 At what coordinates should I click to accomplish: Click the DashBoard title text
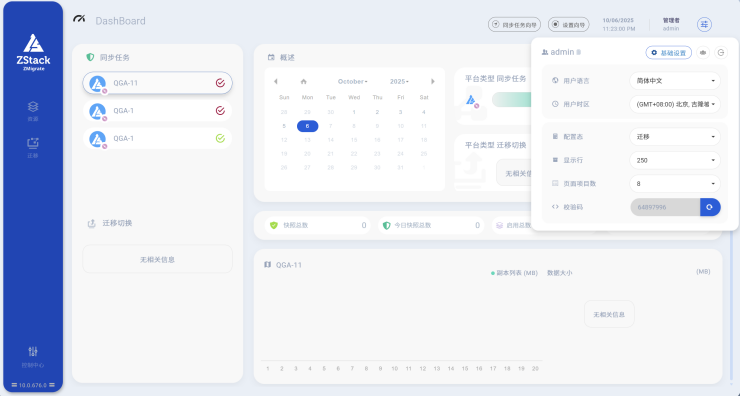pos(120,21)
